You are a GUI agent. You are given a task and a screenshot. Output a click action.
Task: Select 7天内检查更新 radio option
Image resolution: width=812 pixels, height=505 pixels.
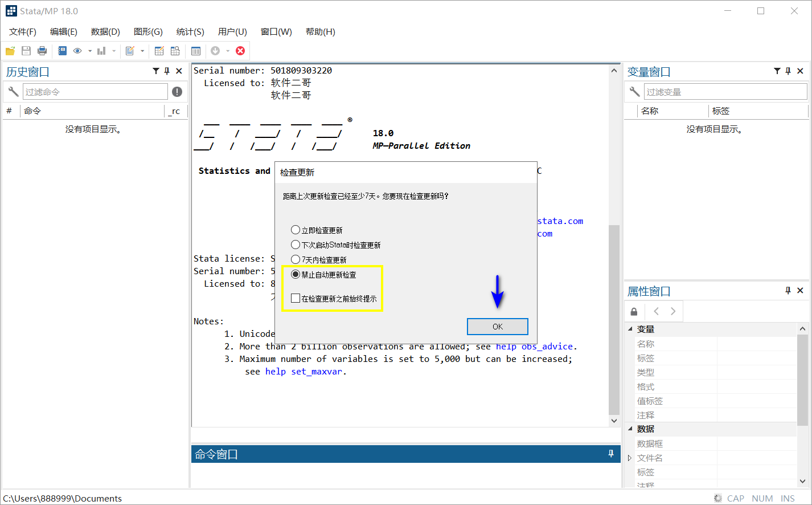click(x=319, y=260)
